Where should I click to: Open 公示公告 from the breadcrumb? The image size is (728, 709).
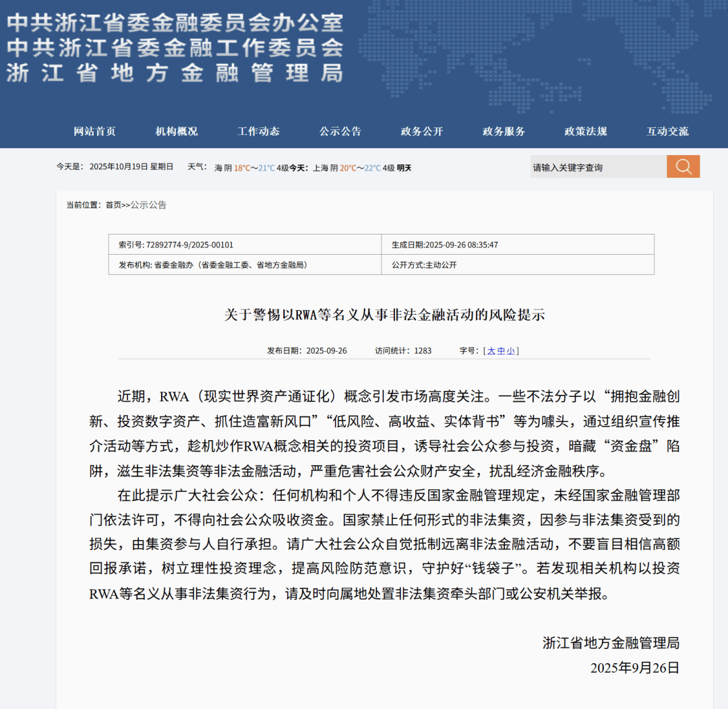coord(150,205)
